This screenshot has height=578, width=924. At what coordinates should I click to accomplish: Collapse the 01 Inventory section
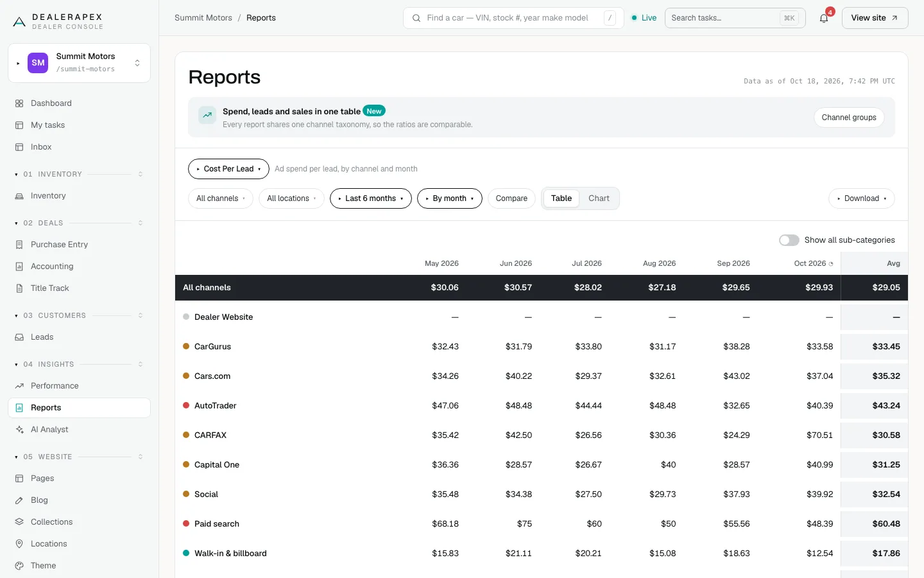(x=79, y=174)
